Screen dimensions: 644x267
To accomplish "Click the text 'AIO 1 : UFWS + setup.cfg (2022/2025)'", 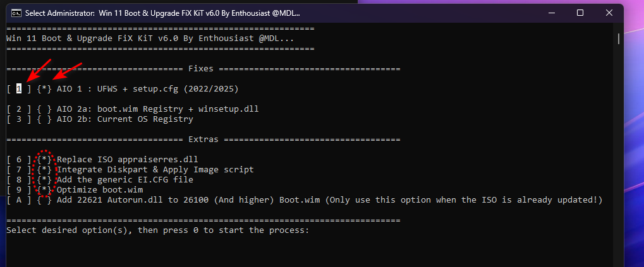I will click(148, 88).
